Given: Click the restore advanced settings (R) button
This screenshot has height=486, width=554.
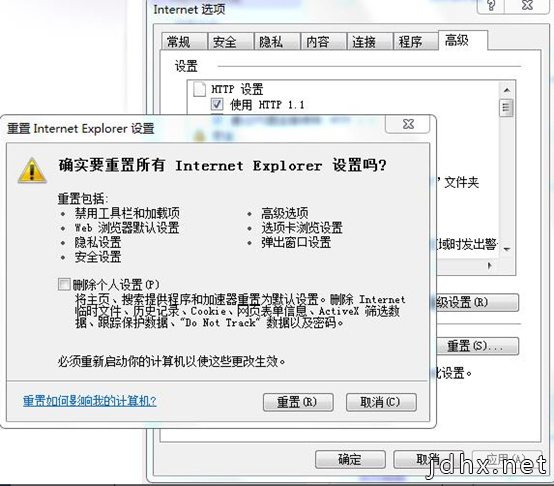Looking at the screenshot, I should point(477,302).
